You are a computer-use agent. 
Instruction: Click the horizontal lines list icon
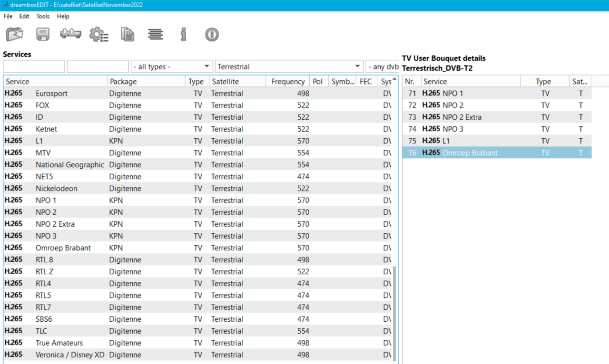pyautogui.click(x=156, y=34)
